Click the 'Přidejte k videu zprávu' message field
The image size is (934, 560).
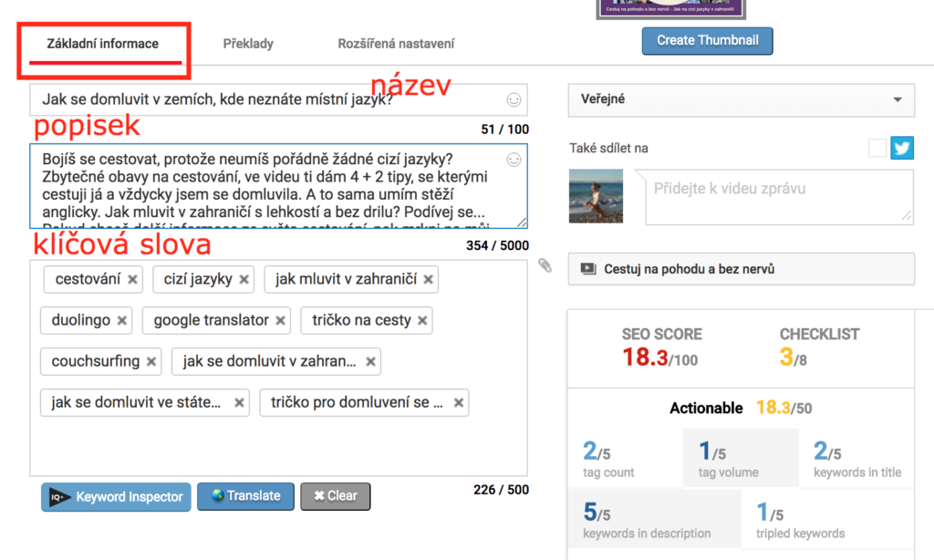point(778,197)
